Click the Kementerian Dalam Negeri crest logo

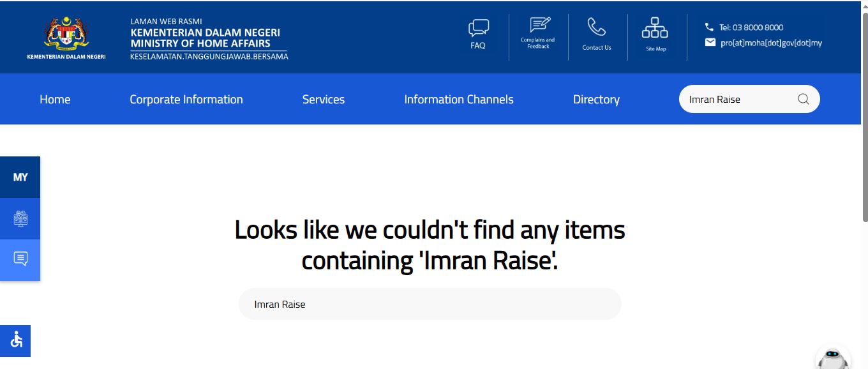point(66,34)
